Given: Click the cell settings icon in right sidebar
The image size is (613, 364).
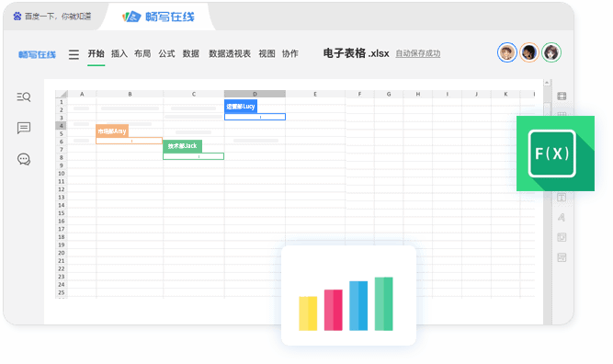Looking at the screenshot, I should click(x=562, y=97).
